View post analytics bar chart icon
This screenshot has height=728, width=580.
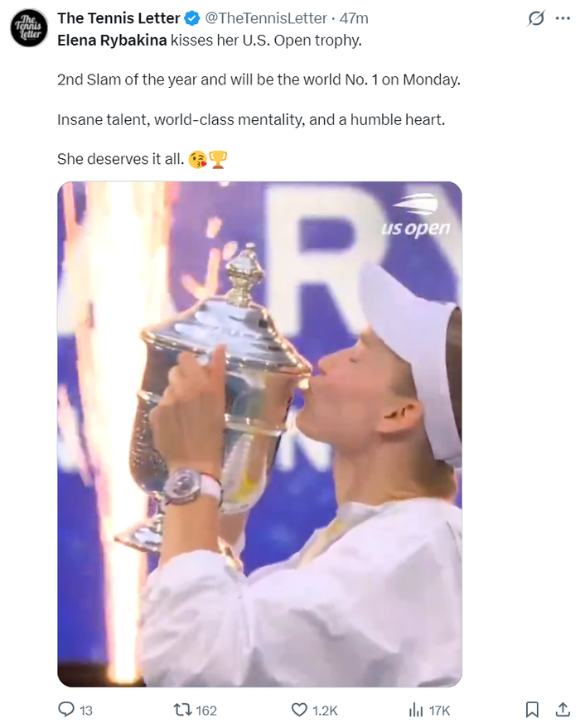click(x=416, y=710)
